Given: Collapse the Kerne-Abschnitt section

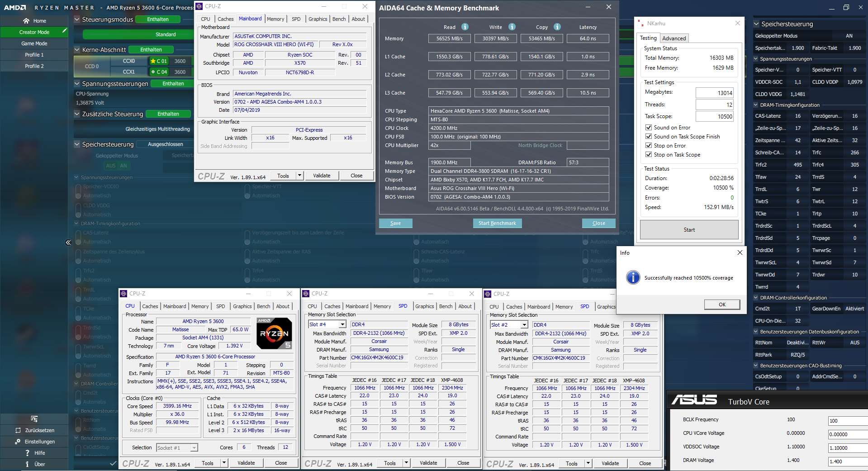Looking at the screenshot, I should coord(77,50).
